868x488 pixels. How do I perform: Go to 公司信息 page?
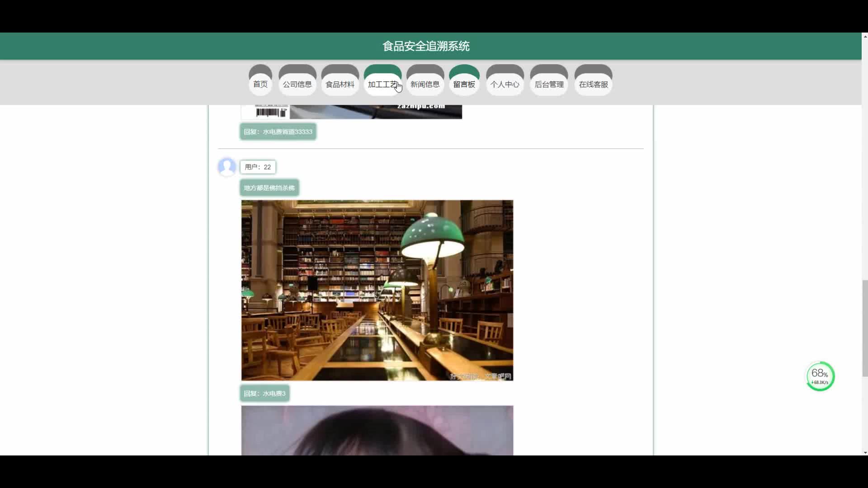[x=297, y=84]
